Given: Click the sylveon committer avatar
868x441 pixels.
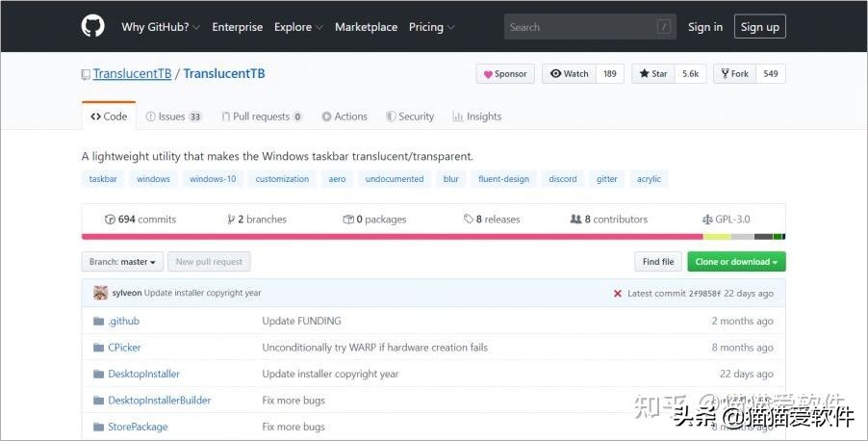Looking at the screenshot, I should [100, 293].
